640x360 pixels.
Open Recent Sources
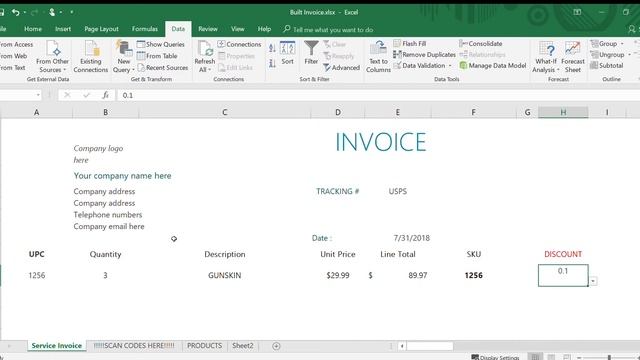coord(162,67)
